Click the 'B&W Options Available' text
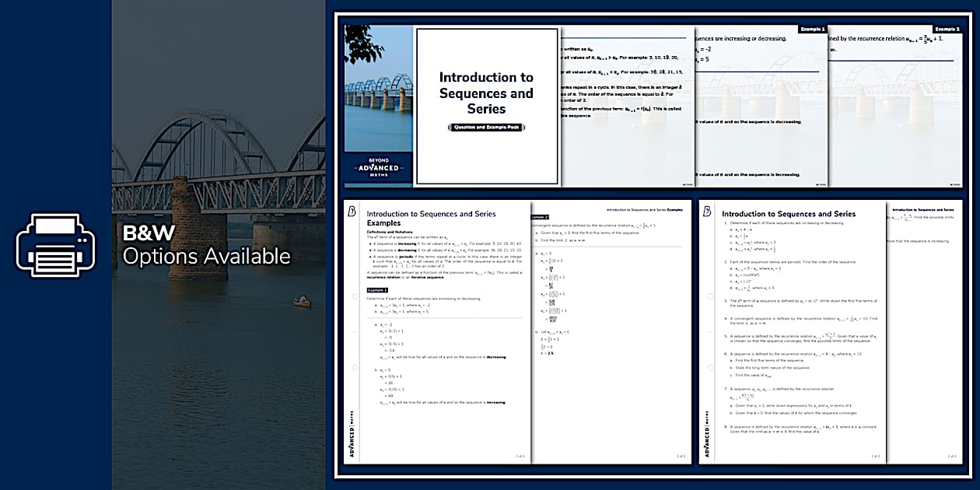 206,245
